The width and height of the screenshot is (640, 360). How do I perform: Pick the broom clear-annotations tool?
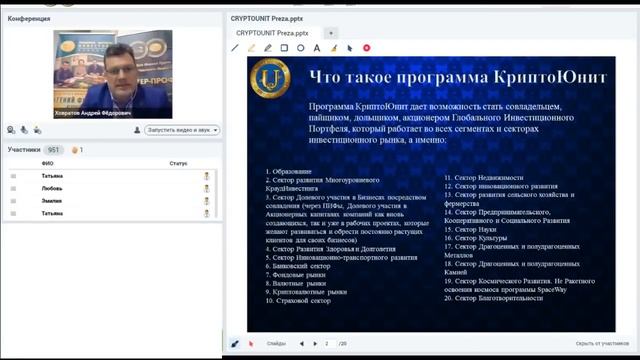click(x=334, y=48)
